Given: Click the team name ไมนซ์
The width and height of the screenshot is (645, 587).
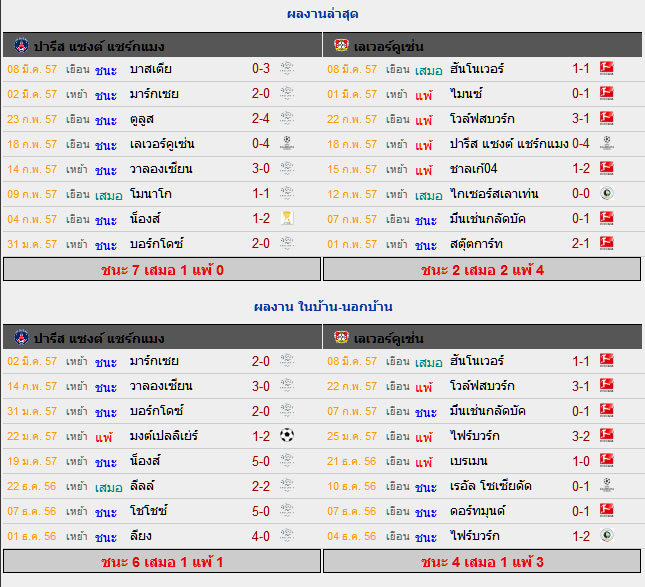Looking at the screenshot, I should pyautogui.click(x=466, y=94).
